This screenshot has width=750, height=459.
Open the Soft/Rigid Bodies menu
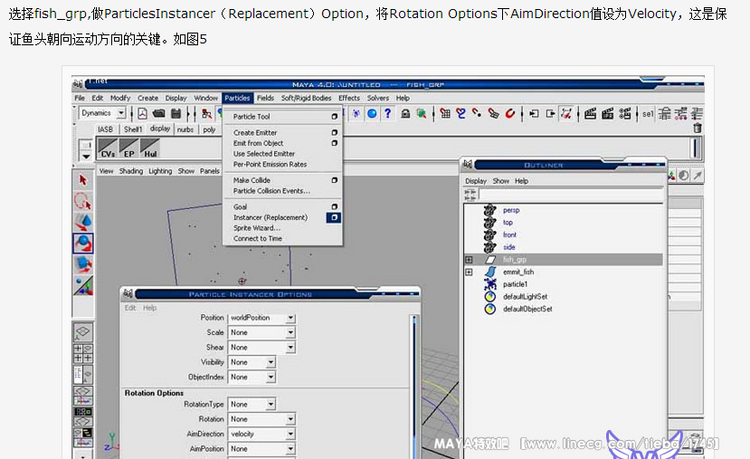(306, 98)
